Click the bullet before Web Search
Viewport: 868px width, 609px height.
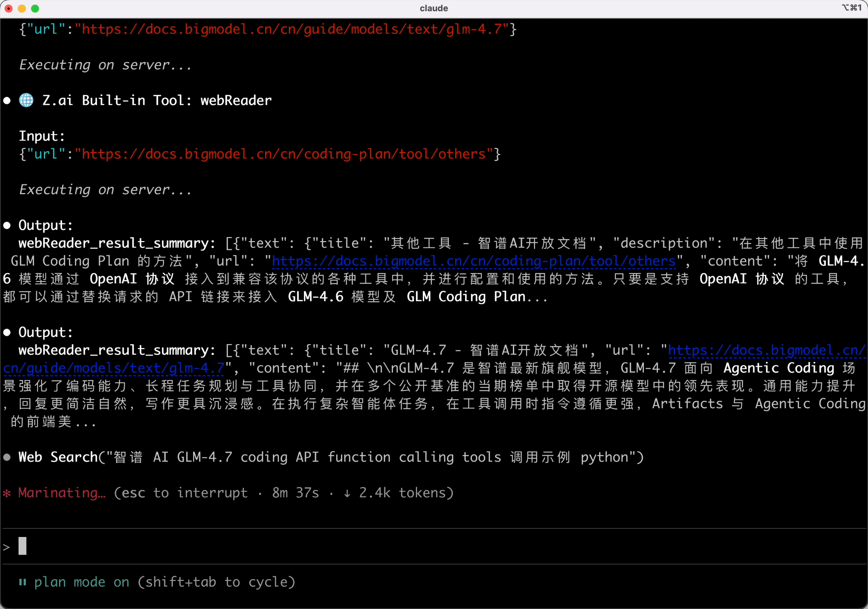7,457
